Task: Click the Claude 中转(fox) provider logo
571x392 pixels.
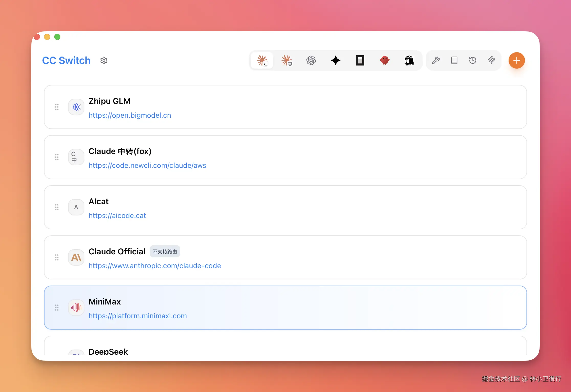Action: [76, 157]
